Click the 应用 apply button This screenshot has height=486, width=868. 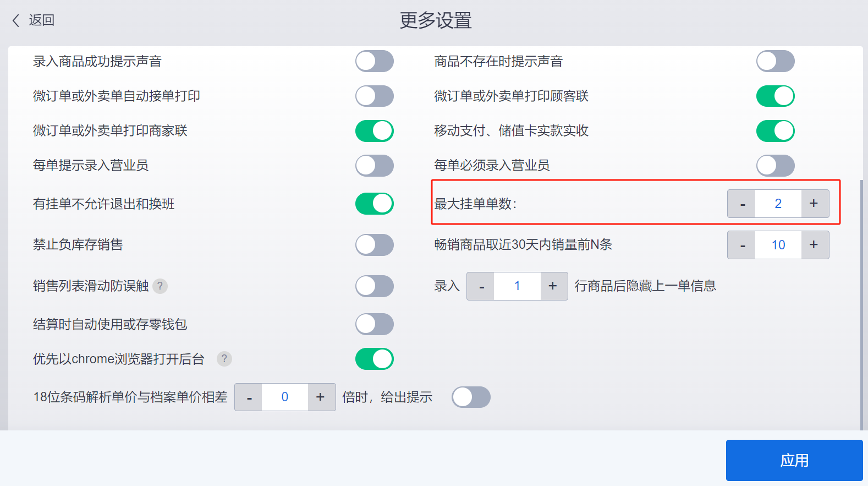[x=794, y=460]
